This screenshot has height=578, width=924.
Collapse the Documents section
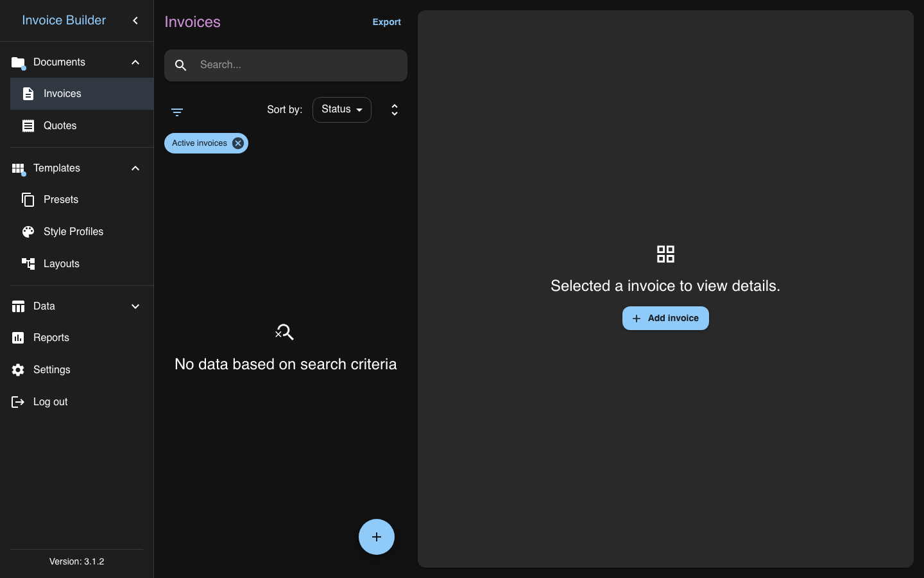[135, 62]
